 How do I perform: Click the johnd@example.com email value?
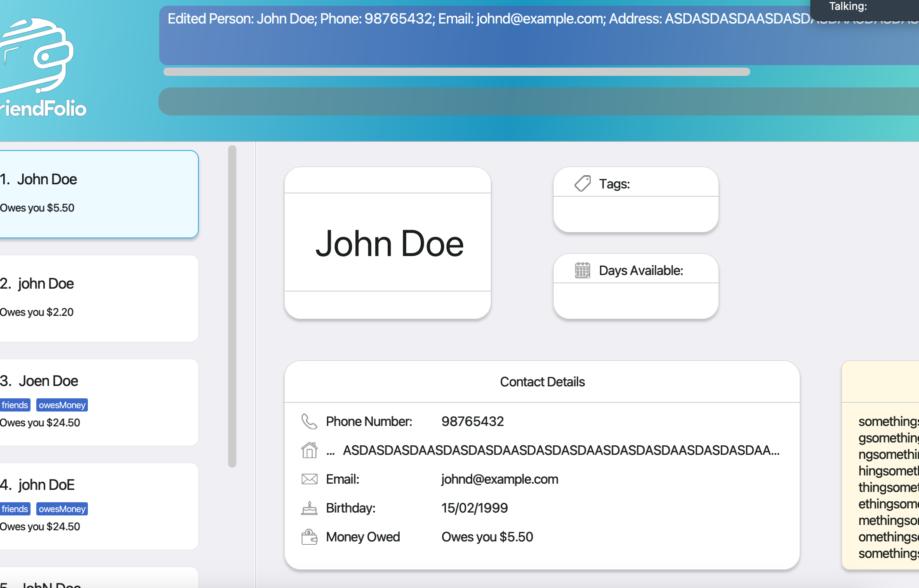click(x=500, y=479)
